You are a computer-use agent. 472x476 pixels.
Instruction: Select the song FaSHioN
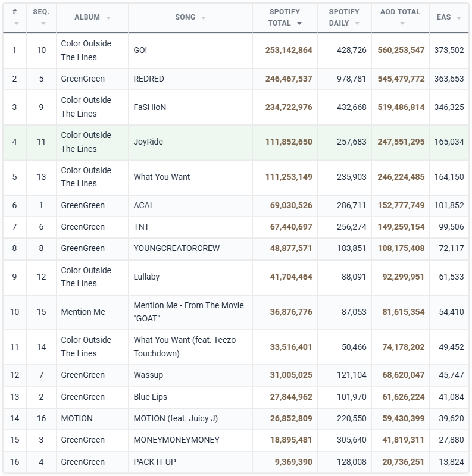150,107
